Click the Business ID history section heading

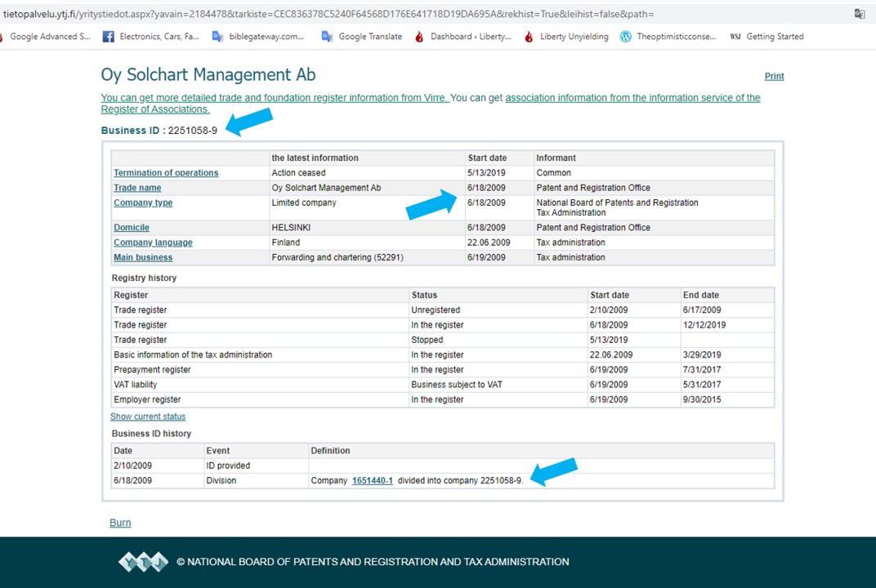point(151,434)
